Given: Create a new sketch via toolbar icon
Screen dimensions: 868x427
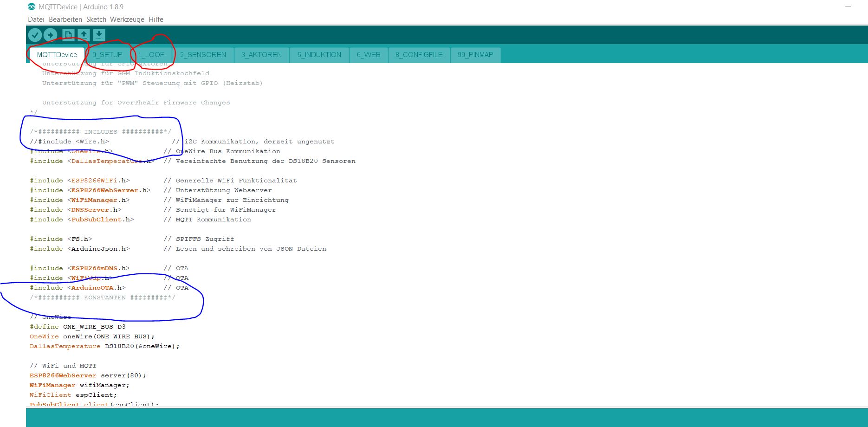Looking at the screenshot, I should click(x=68, y=35).
